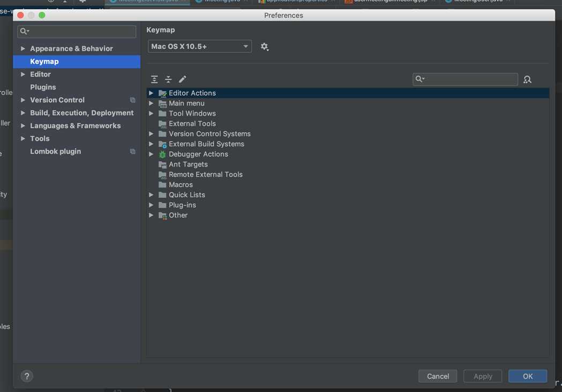The width and height of the screenshot is (562, 392).
Task: Click the Remote External Tools folder icon
Action: click(162, 175)
